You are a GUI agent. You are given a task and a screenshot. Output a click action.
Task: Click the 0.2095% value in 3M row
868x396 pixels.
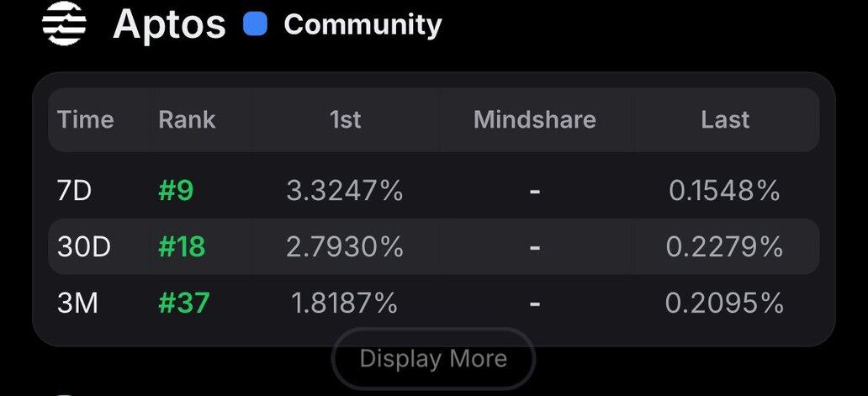click(725, 303)
